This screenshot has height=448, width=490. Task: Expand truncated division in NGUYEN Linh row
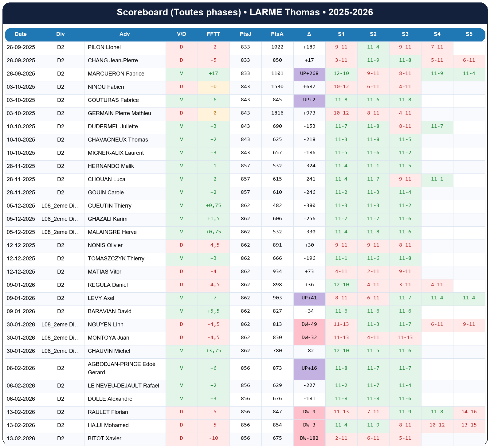point(61,325)
